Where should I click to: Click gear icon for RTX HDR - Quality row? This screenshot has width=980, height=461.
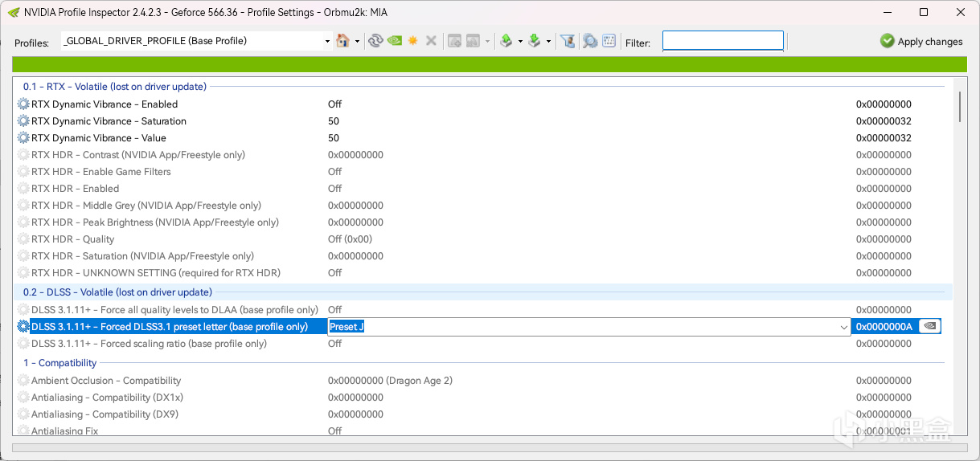23,239
